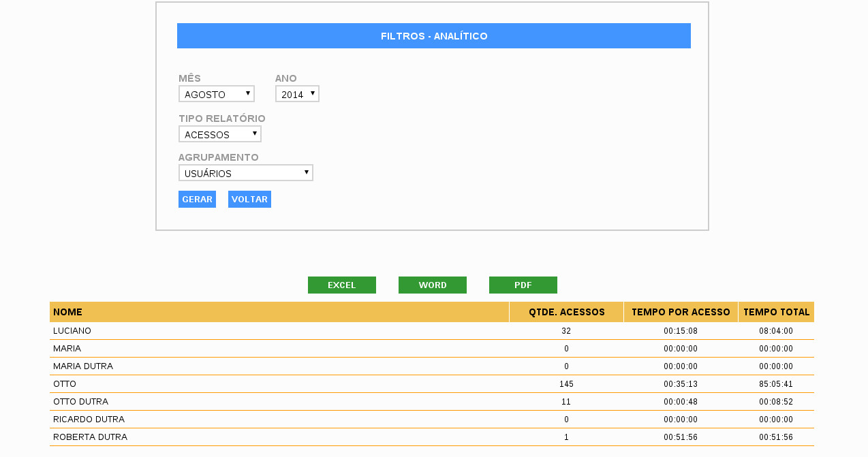This screenshot has width=868, height=457.
Task: Open the ANO dropdown showing 2014
Action: pyautogui.click(x=297, y=94)
